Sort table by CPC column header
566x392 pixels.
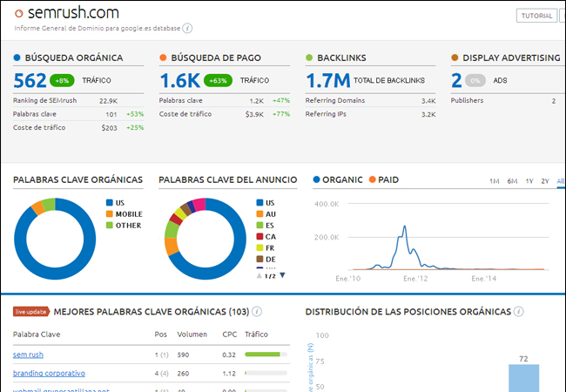[x=230, y=335]
